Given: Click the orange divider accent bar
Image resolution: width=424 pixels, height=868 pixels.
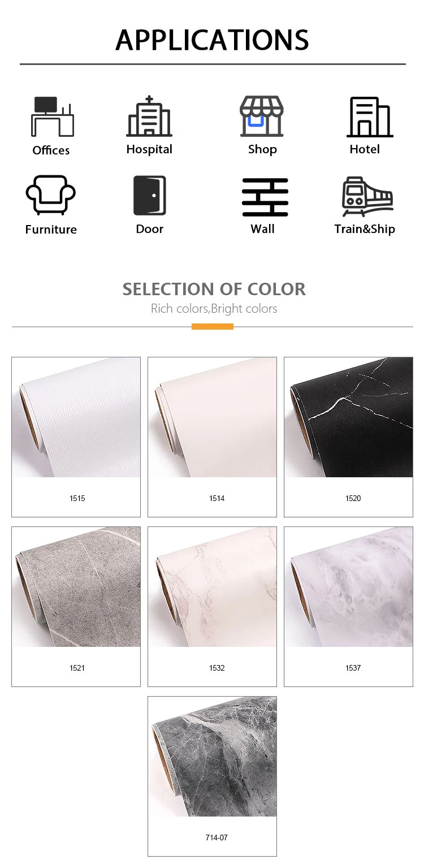Looking at the screenshot, I should (213, 326).
